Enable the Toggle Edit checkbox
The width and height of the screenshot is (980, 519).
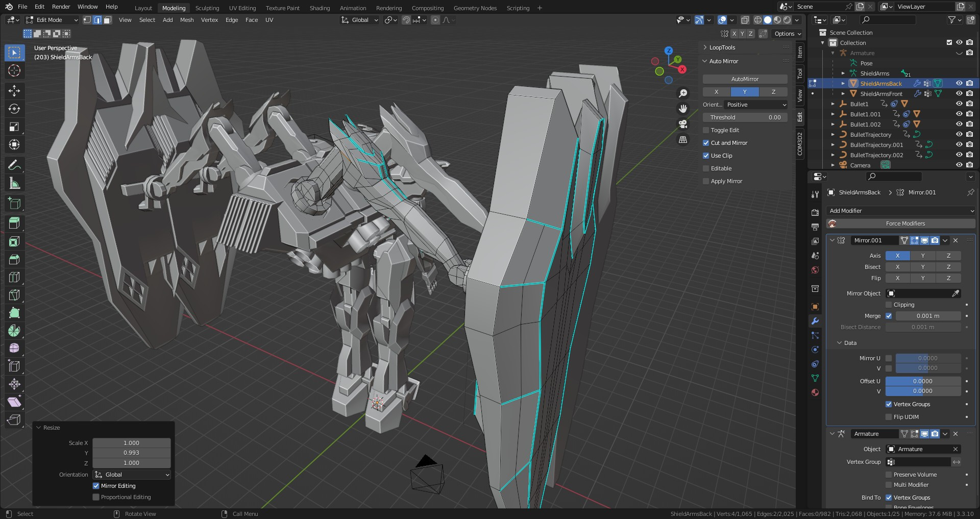[706, 130]
